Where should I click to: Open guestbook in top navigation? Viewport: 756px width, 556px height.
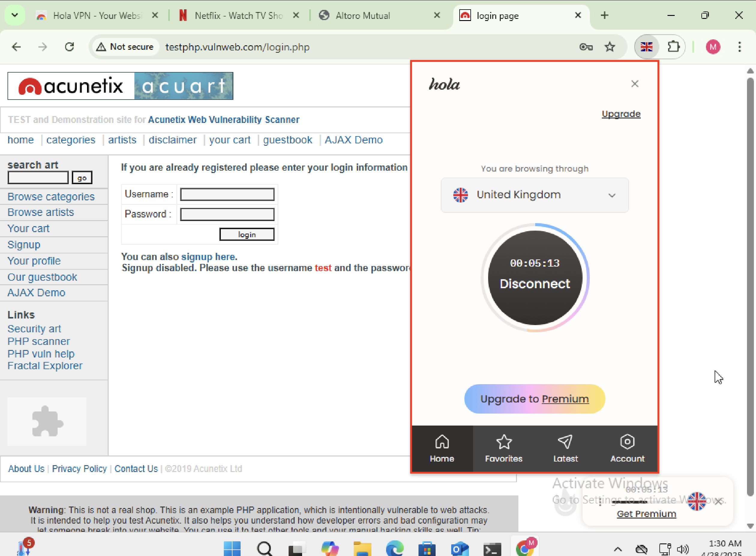click(x=287, y=140)
